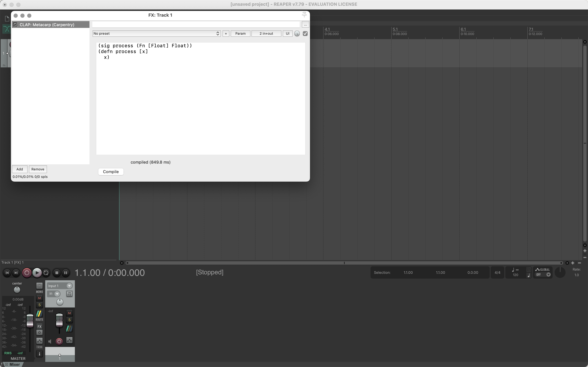Toggle track 1 record monitoring speaker icon
Image resolution: width=588 pixels, height=367 pixels.
[x=50, y=342]
